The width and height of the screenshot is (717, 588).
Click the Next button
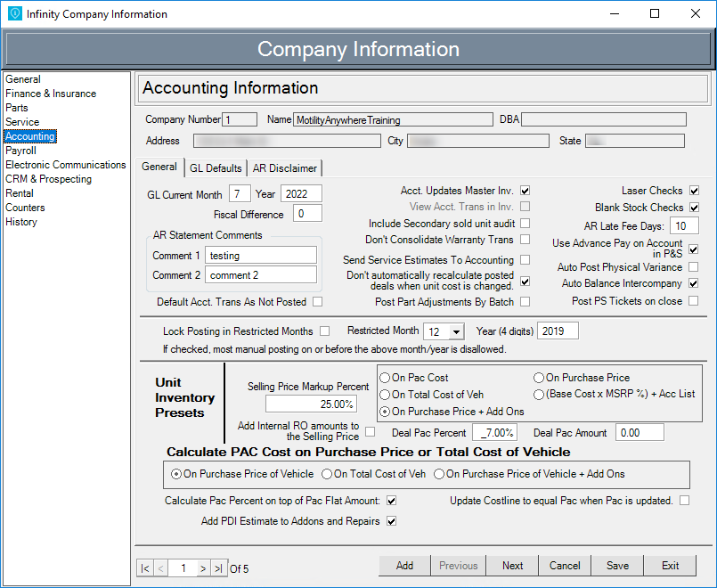coord(513,566)
